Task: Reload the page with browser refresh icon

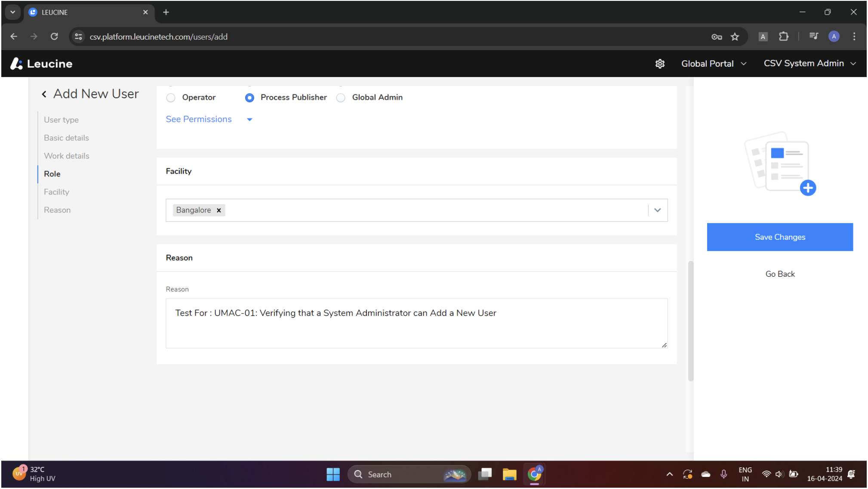Action: click(x=54, y=37)
